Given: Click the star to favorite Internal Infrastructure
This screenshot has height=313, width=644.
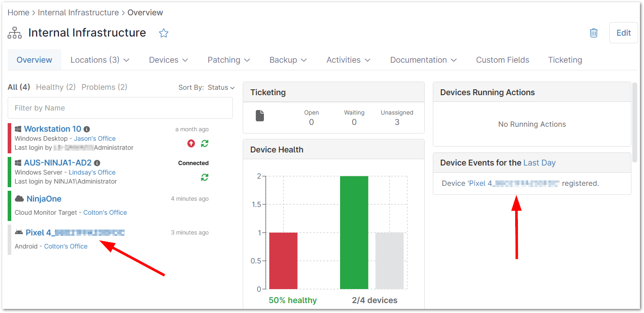Looking at the screenshot, I should click(x=163, y=33).
